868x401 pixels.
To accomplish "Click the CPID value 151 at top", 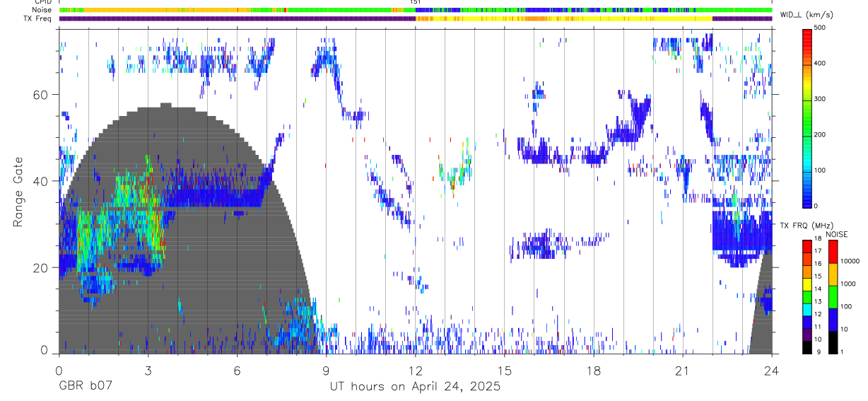I will tap(416, 2).
